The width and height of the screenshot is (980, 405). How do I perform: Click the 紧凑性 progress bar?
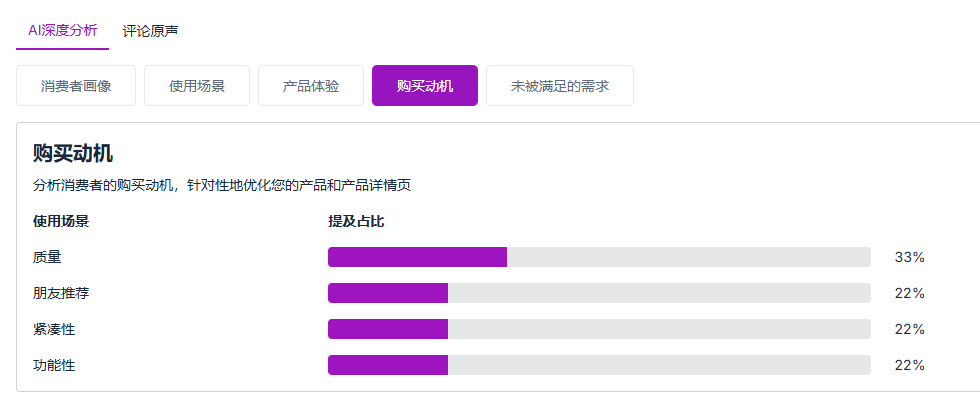[x=599, y=329]
